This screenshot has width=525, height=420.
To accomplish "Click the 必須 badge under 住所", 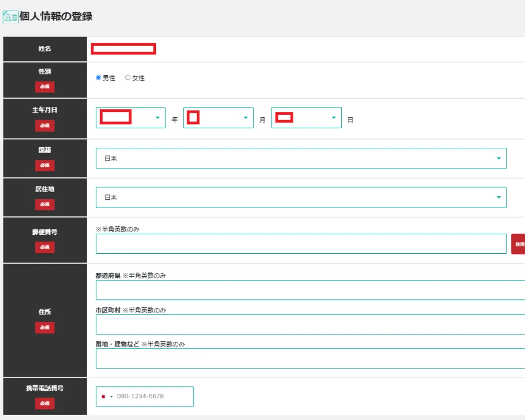I will tap(45, 328).
